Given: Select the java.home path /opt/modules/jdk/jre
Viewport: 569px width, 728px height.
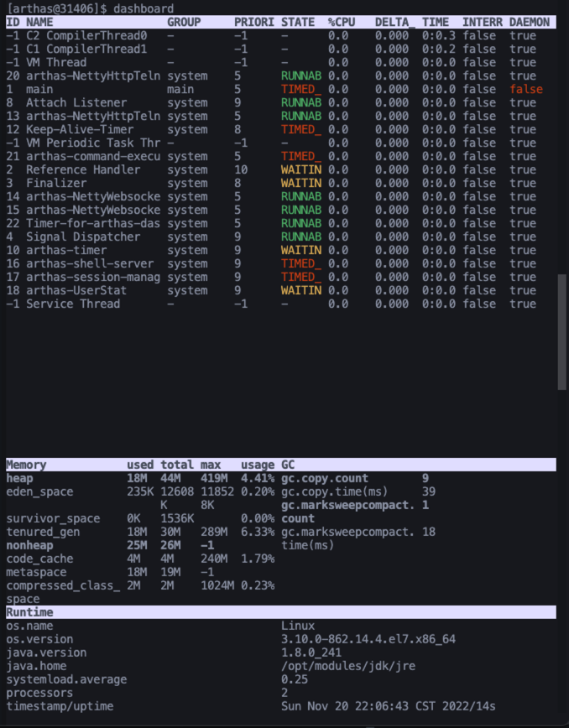Looking at the screenshot, I should [x=348, y=666].
